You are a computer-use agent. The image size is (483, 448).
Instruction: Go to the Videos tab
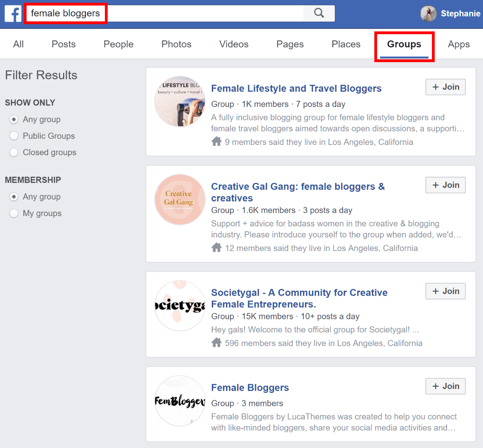pyautogui.click(x=234, y=44)
